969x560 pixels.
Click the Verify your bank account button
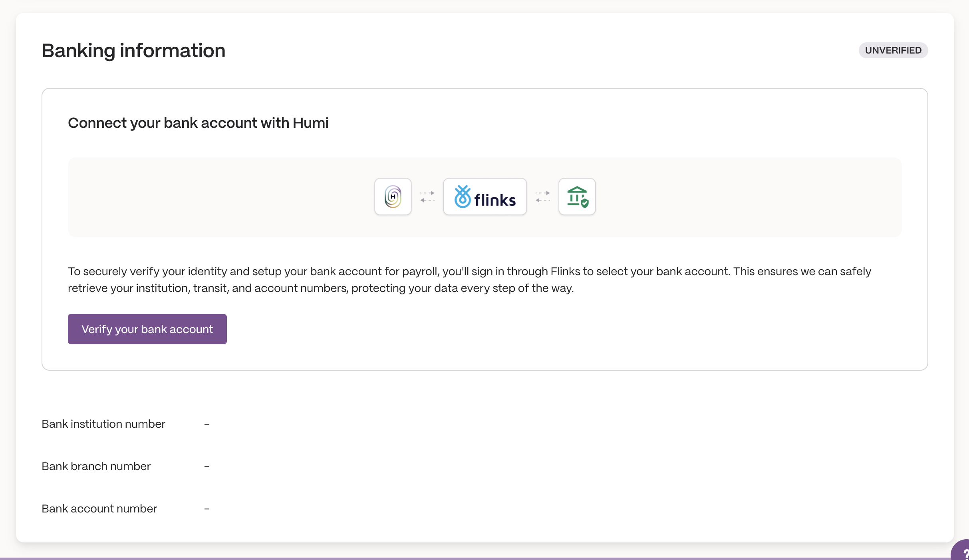click(147, 329)
